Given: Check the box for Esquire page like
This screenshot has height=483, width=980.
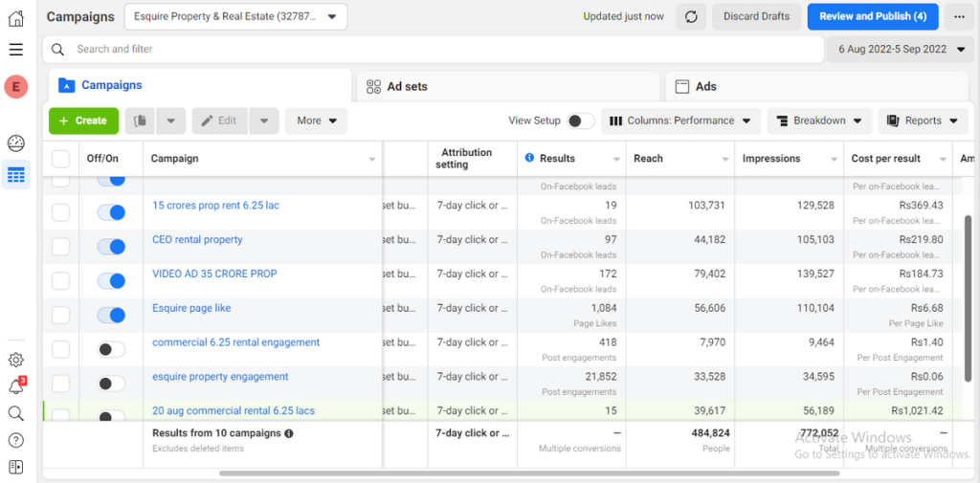Looking at the screenshot, I should [x=61, y=316].
